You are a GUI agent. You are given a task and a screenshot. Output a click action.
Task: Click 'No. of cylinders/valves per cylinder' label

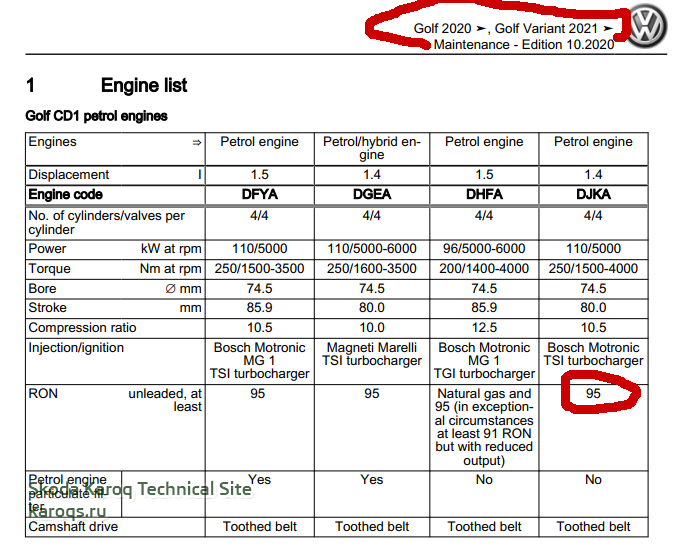(106, 223)
